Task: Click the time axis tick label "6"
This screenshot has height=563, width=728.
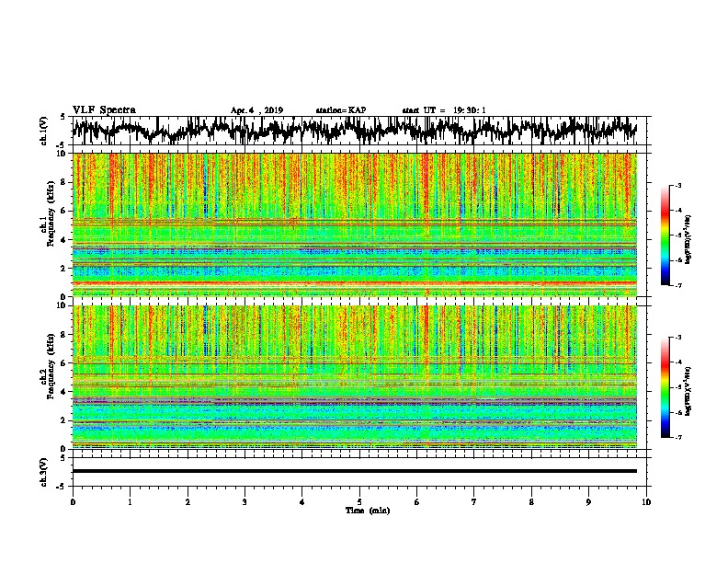Action: click(417, 502)
